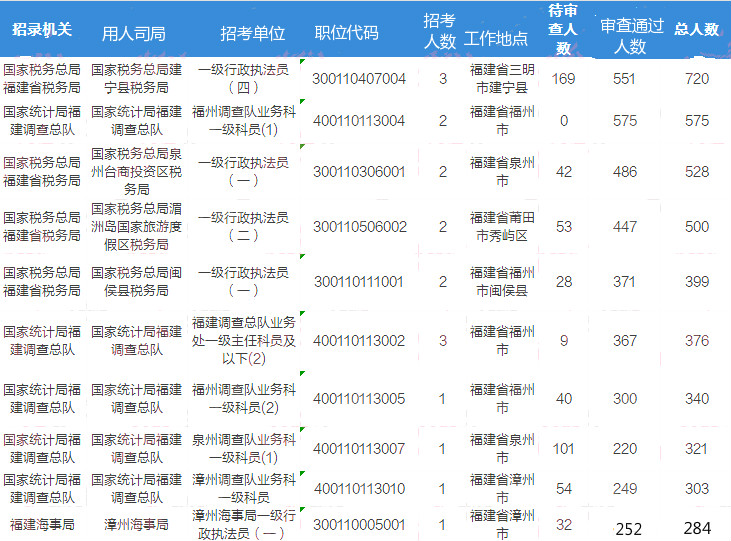The height and width of the screenshot is (541, 731).
Task: Select position code 300110407004
Action: (359, 79)
